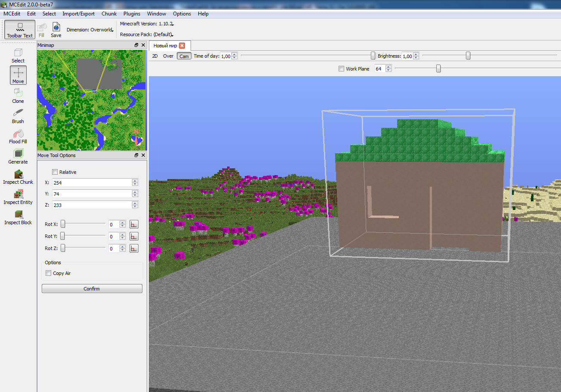
Task: Open the Edit menu
Action: (31, 14)
